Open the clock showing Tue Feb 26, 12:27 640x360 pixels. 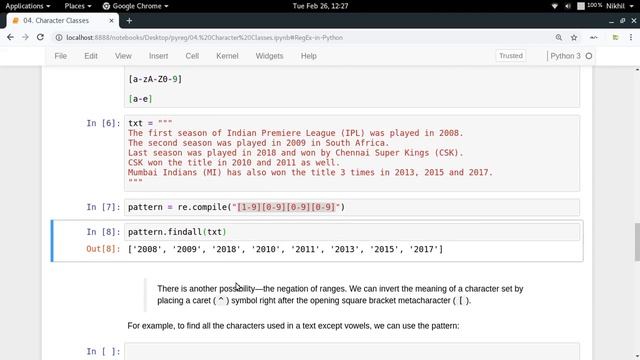pos(320,6)
